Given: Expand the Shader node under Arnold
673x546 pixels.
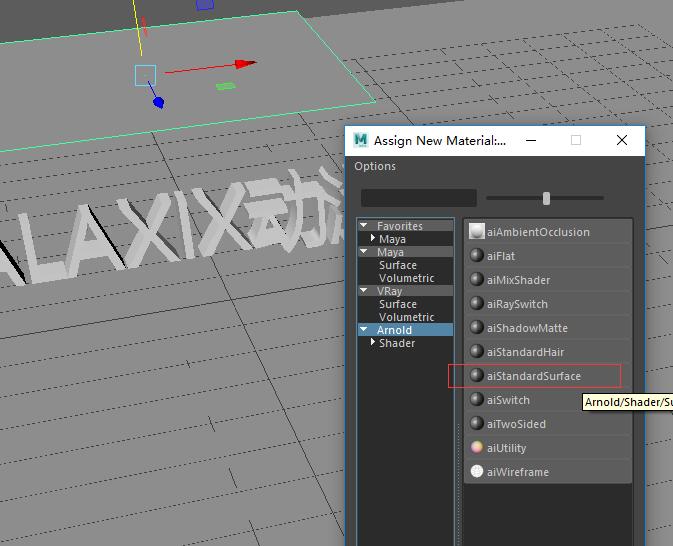Looking at the screenshot, I should [x=373, y=342].
